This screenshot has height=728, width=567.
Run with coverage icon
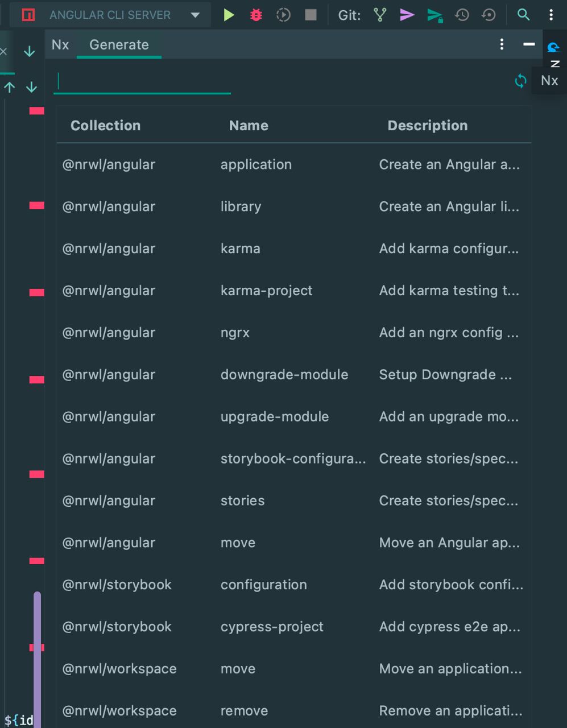point(283,15)
